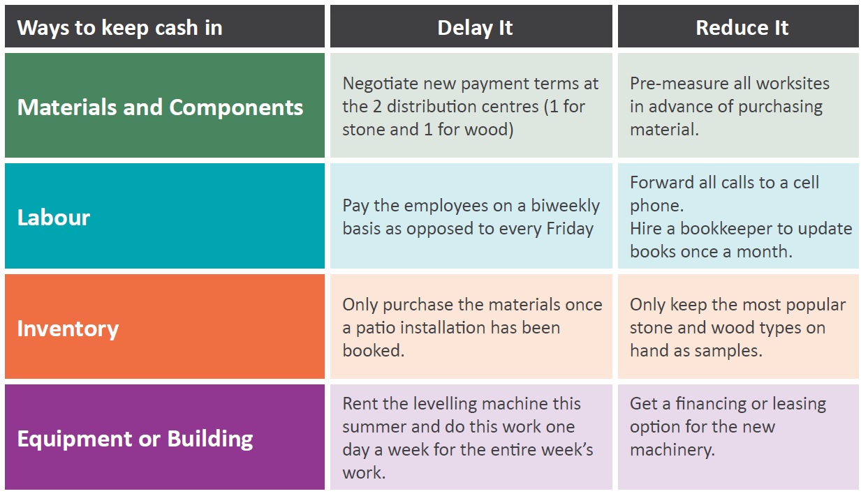The width and height of the screenshot is (868, 496).
Task: Select the 'Only keep the most popular' cell
Action: pyautogui.click(x=738, y=326)
